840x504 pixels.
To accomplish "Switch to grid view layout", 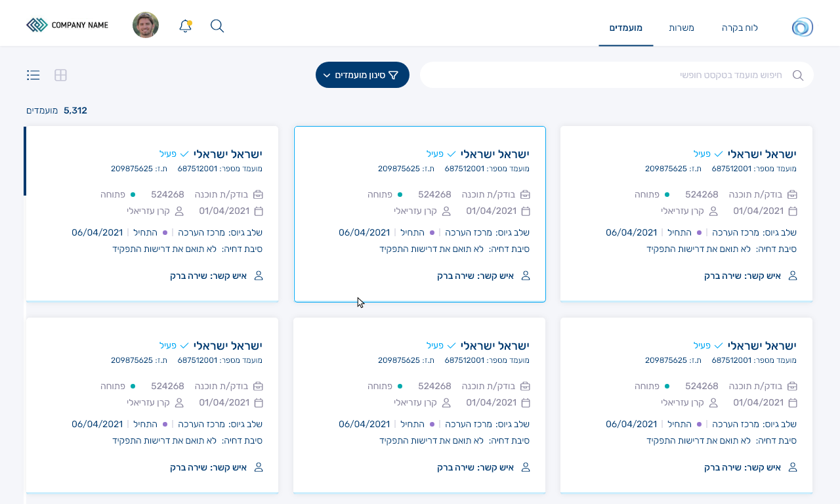I will (x=60, y=75).
